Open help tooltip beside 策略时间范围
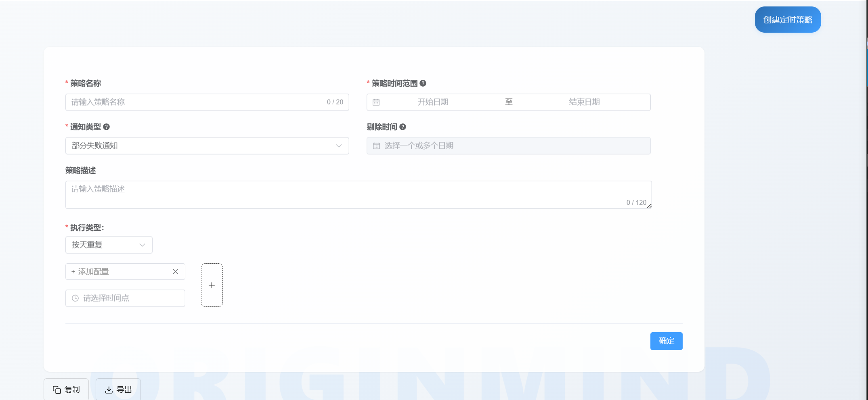868x400 pixels. 423,83
